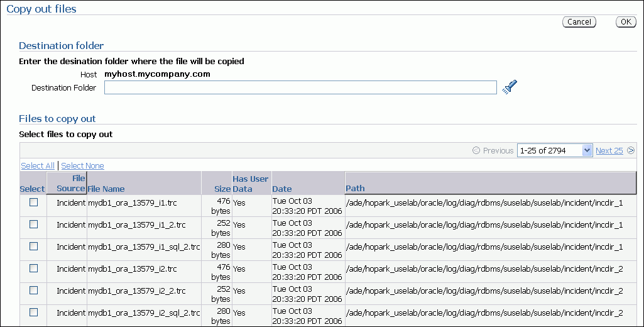The width and height of the screenshot is (644, 327).
Task: Click the 476 bytes size for mydb1_ora_13579_i1.trc
Action: [x=221, y=206]
